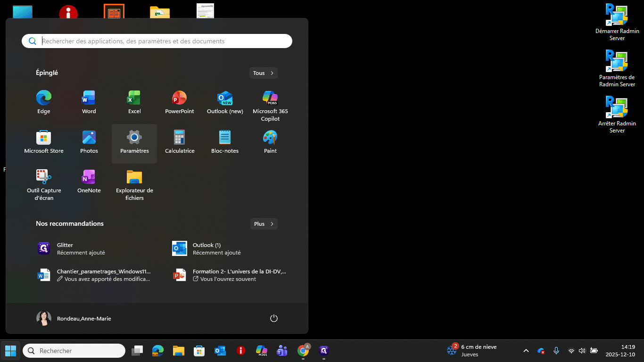Click the Wi-Fi icon in the system tray
644x362 pixels.
coord(571,351)
